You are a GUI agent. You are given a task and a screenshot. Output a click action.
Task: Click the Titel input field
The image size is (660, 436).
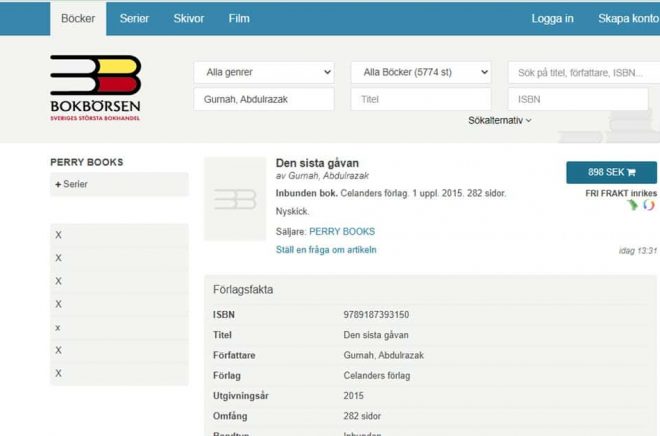pyautogui.click(x=421, y=99)
